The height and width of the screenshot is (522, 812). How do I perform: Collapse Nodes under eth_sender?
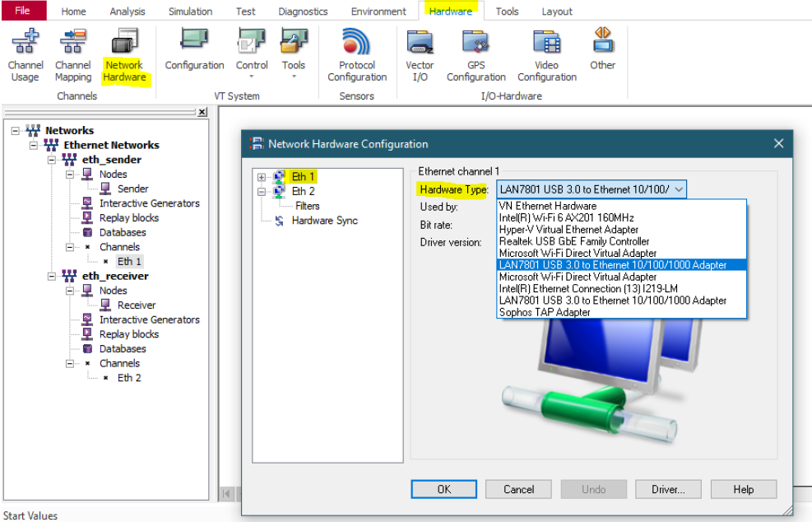(x=69, y=175)
